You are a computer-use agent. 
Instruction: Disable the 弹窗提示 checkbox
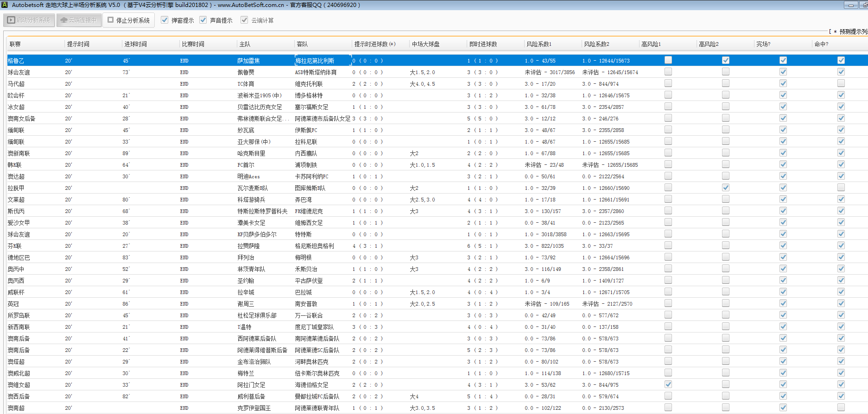tap(165, 20)
